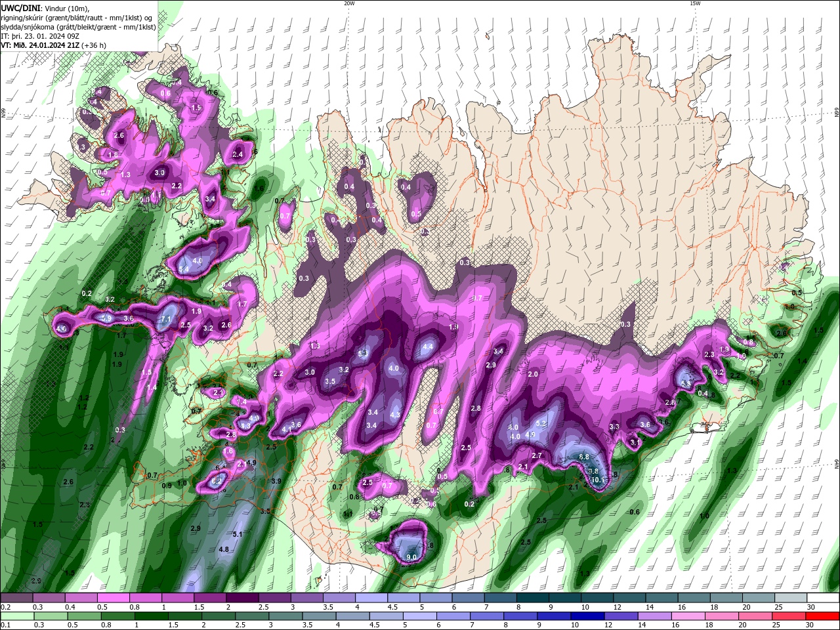Image resolution: width=840 pixels, height=630 pixels.
Task: Select the 'VT: Mið. 24.01.2024 21Z' valid time line
Action: tap(40, 45)
